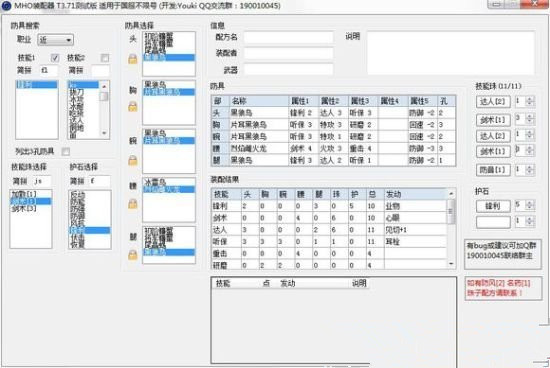Click the 烈焰雌火龙 cell in the armor table
The image size is (550, 368).
[259, 148]
